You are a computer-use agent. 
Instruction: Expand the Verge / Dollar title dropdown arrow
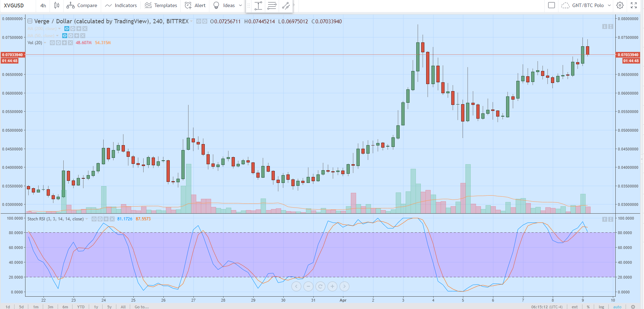191,21
